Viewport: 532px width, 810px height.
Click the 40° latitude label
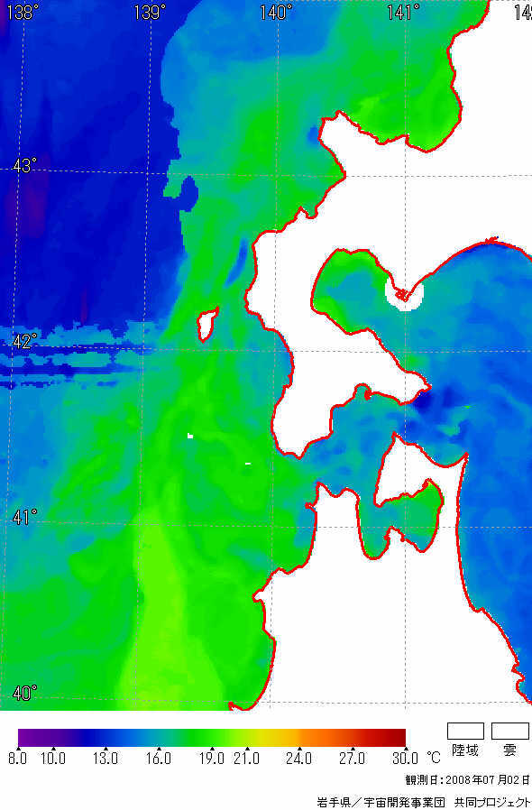click(24, 693)
